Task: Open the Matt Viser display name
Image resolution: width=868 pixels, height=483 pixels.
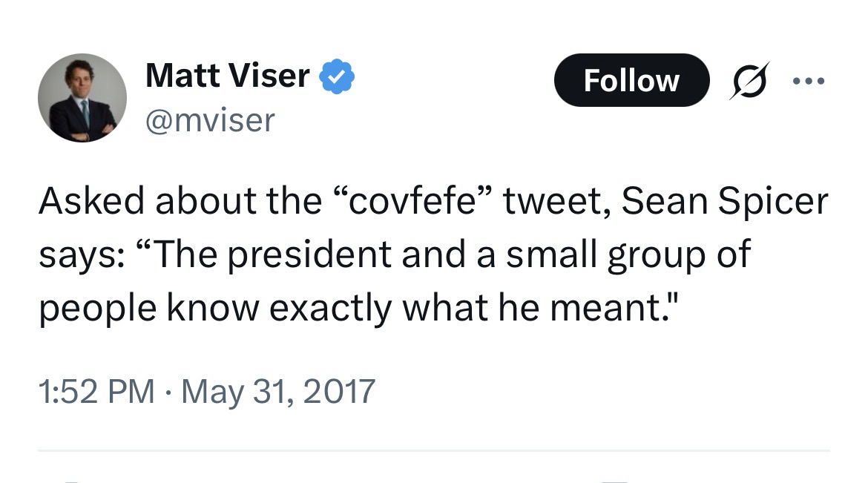Action: (227, 76)
